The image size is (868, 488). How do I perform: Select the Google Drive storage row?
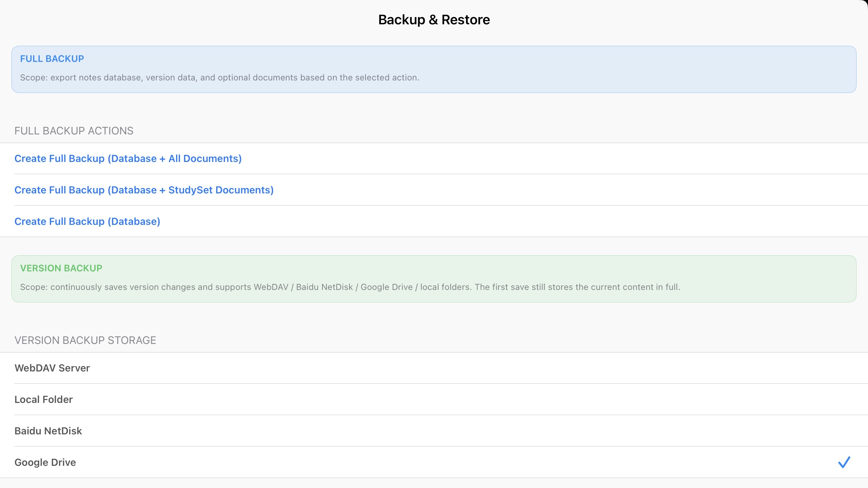pos(45,462)
